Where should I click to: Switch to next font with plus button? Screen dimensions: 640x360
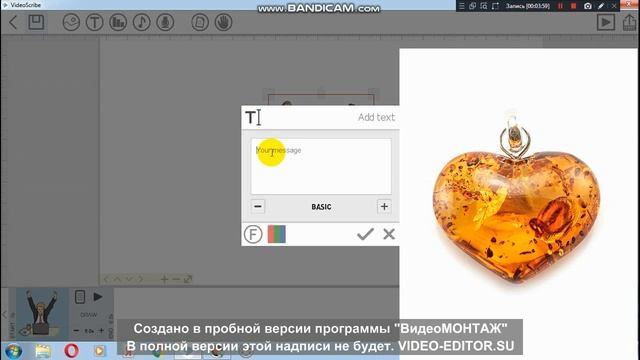click(384, 207)
